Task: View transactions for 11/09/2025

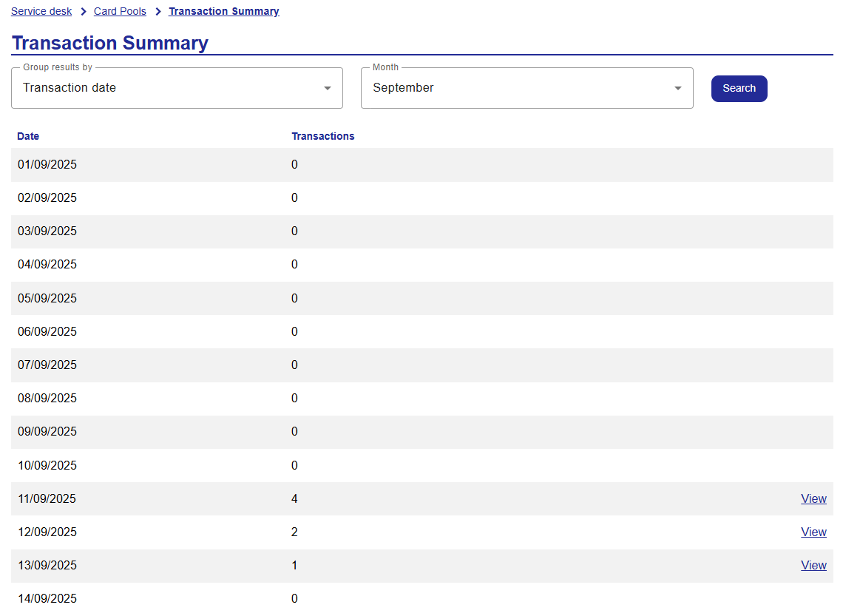Action: (x=813, y=499)
